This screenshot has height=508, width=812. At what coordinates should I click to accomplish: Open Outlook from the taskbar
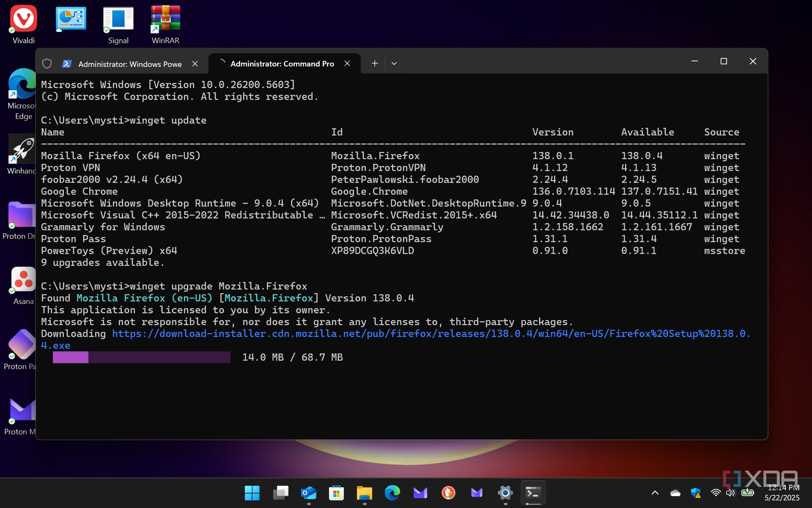[x=308, y=493]
